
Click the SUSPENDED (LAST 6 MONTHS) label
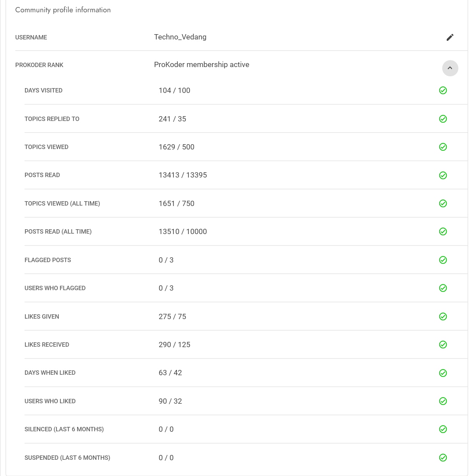tap(67, 458)
